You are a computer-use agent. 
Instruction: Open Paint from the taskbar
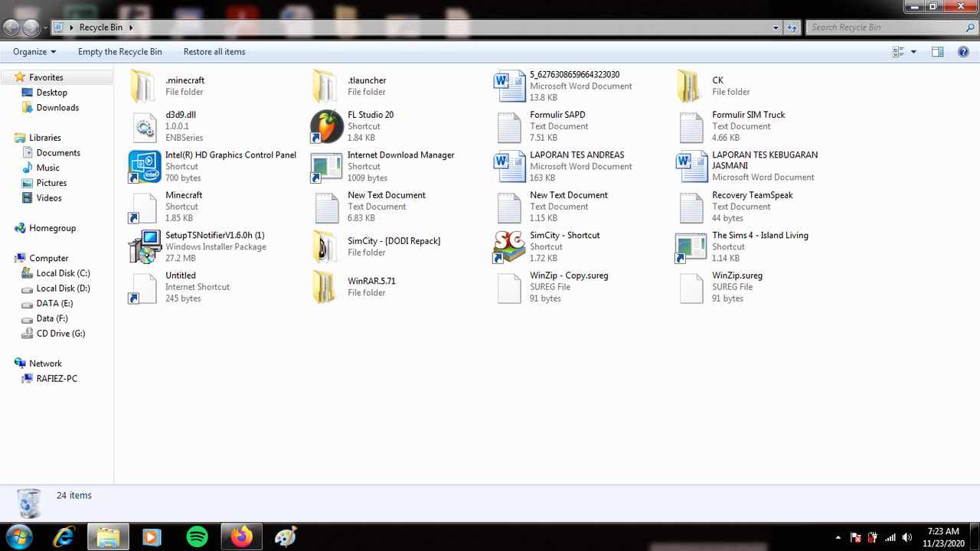(x=286, y=537)
